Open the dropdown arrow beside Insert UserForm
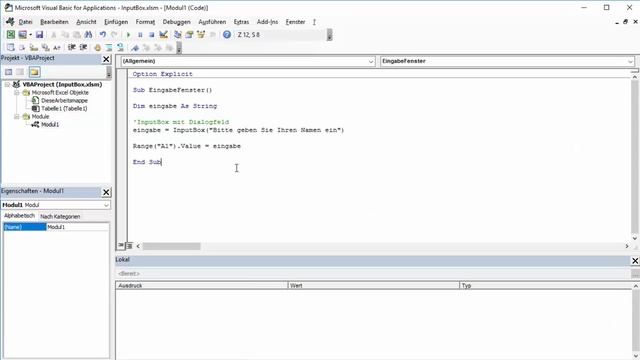The height and width of the screenshot is (360, 640). click(x=30, y=35)
